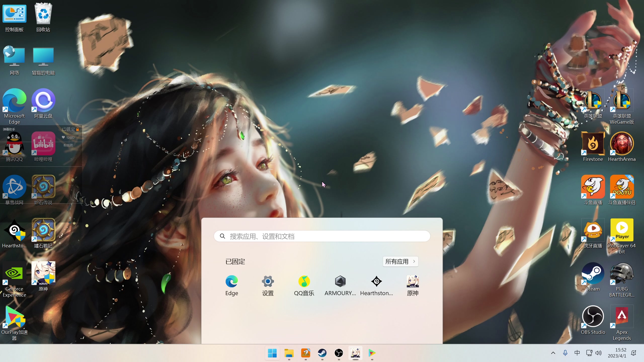Expand hidden system tray icons
The height and width of the screenshot is (362, 644).
[553, 353]
